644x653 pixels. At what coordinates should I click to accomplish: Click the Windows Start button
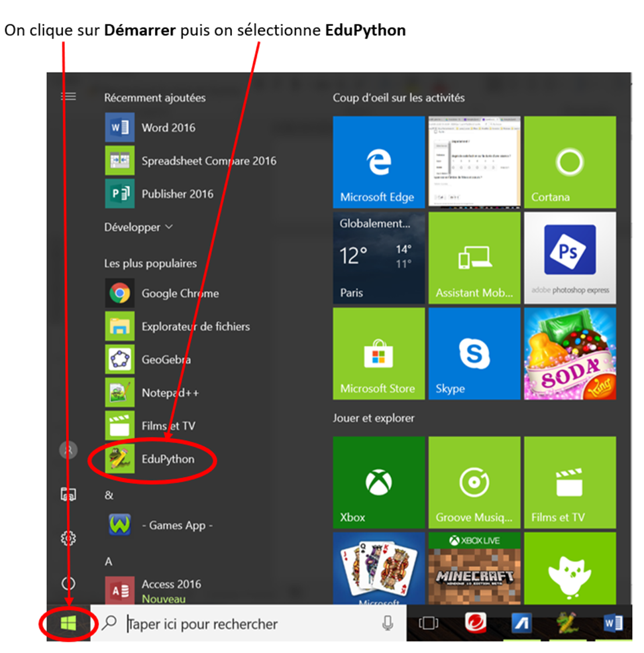[68, 623]
